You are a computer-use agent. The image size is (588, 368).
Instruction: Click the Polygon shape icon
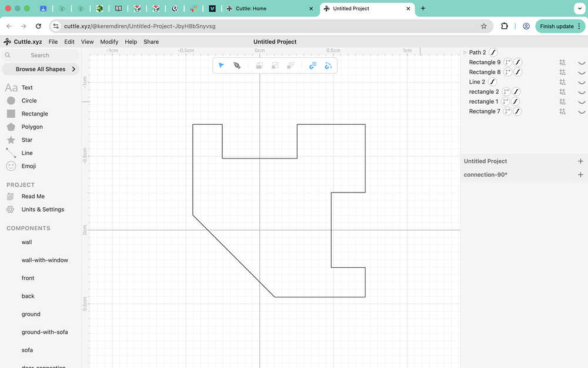click(x=11, y=127)
